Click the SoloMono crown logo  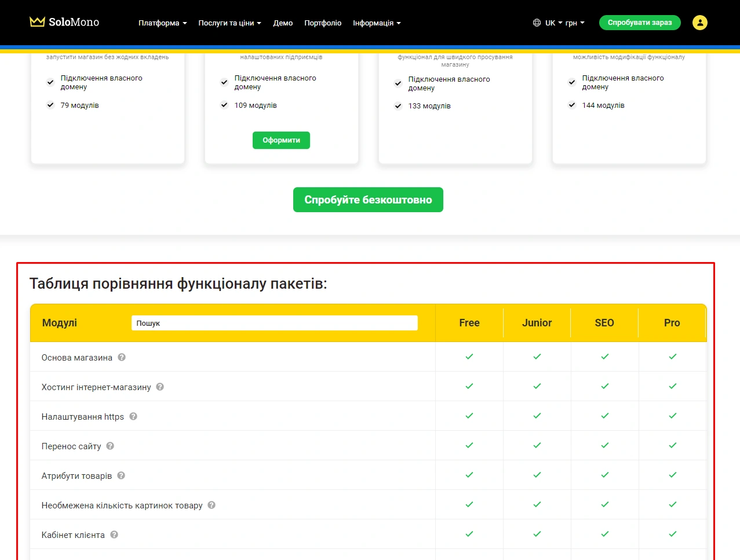point(38,22)
